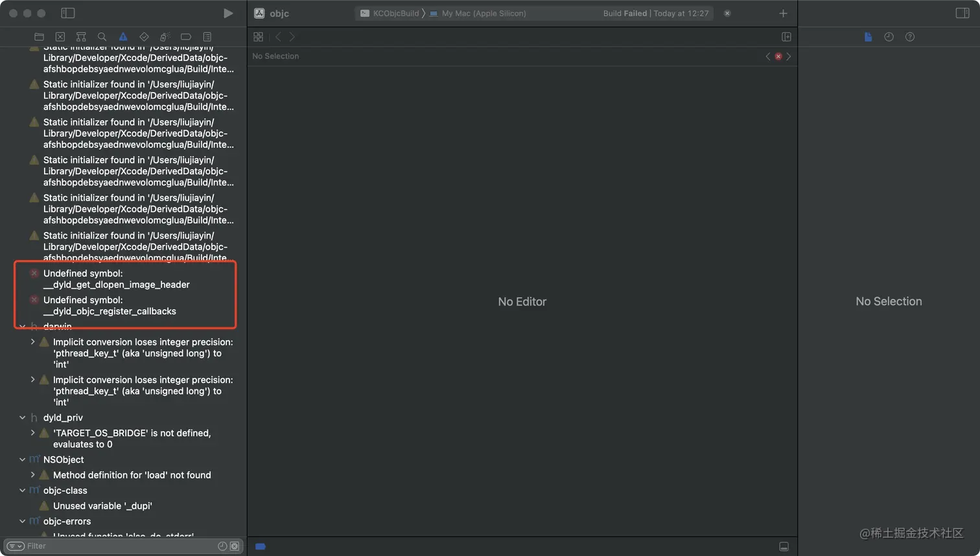The image size is (980, 556).
Task: Choose the My Mac (Apple Silicon) destination
Action: (x=478, y=13)
